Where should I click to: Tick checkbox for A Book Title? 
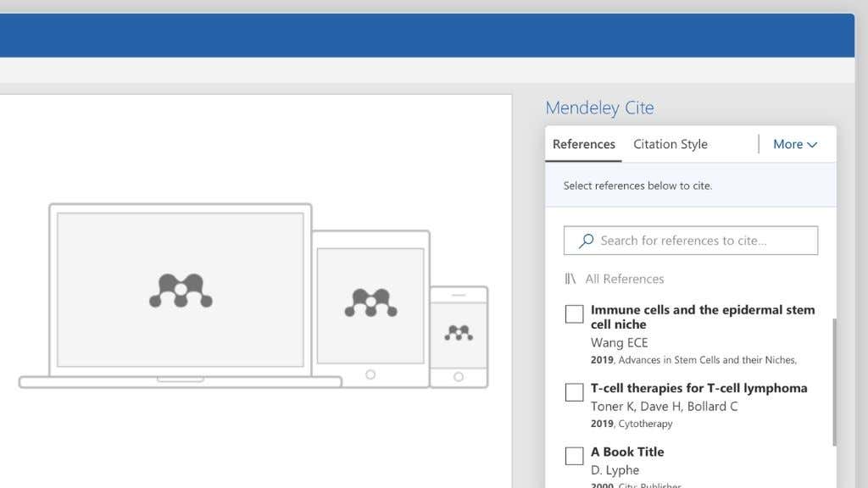tap(574, 456)
